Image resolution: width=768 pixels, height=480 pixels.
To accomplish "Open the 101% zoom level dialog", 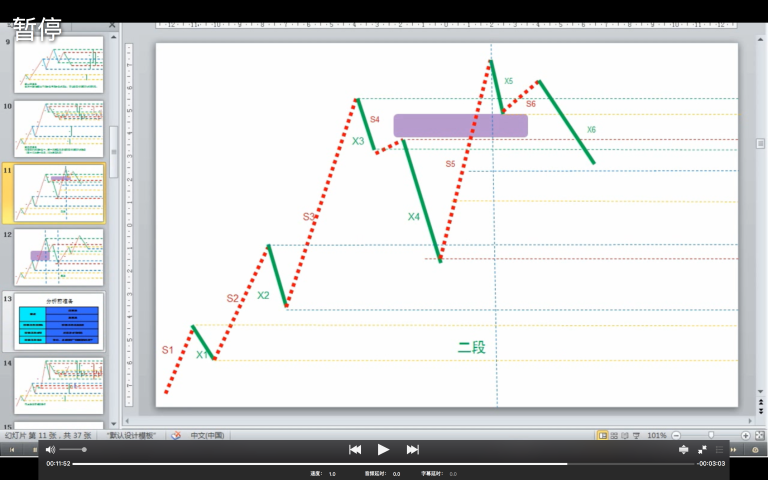I will point(656,436).
